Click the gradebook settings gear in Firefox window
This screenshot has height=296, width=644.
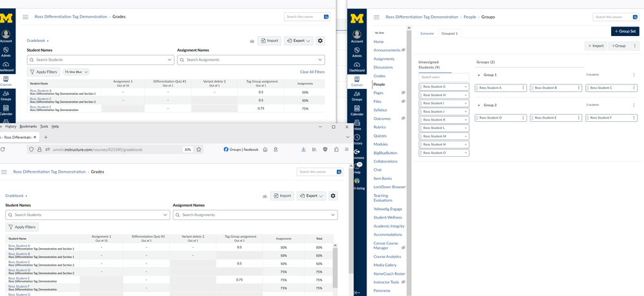333,196
